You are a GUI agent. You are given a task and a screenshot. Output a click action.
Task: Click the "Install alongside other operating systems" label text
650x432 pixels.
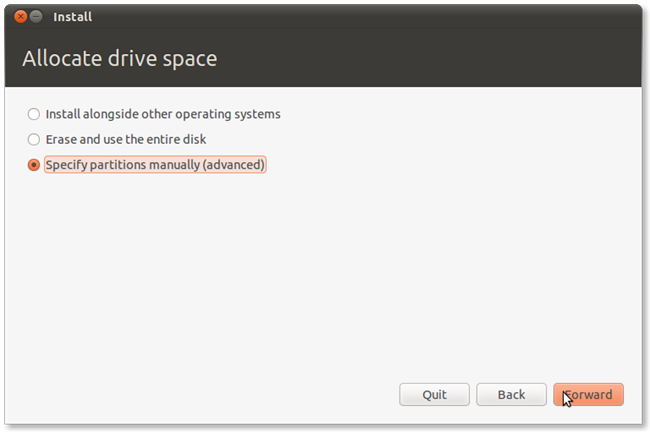(163, 114)
